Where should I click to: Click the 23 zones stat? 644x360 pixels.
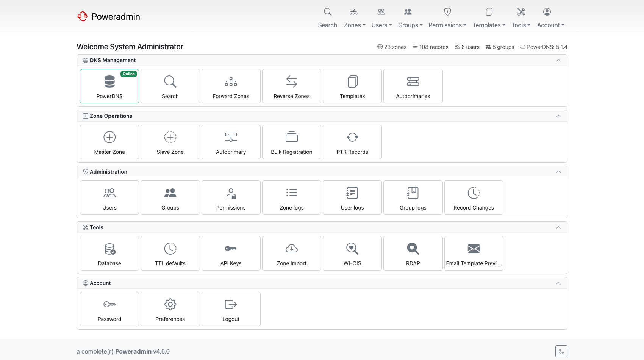pyautogui.click(x=392, y=47)
